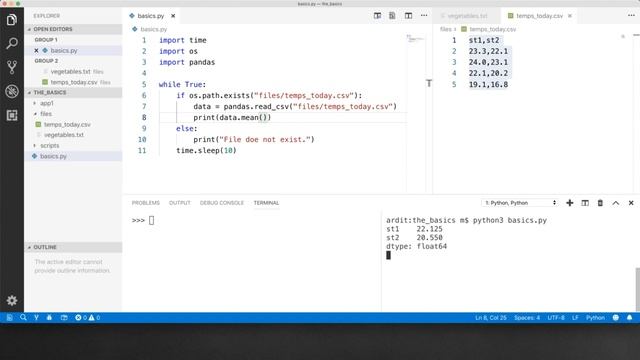Change language mode Python
The height and width of the screenshot is (360, 640).
(x=596, y=318)
